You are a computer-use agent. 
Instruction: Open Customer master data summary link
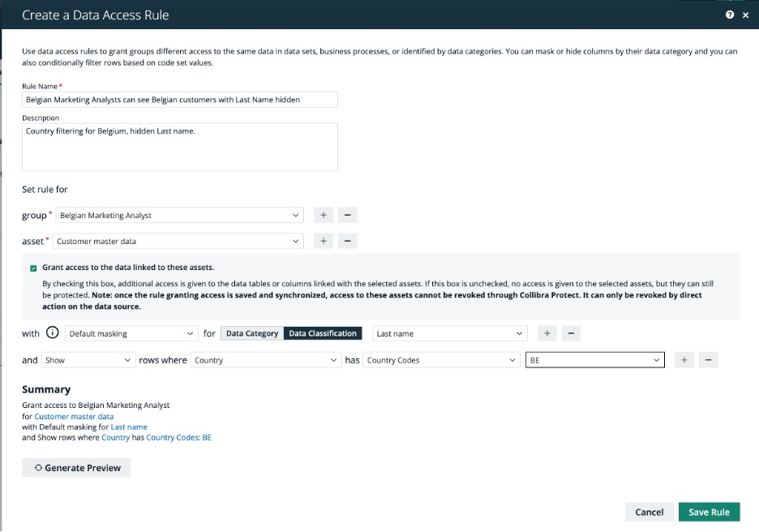(x=74, y=416)
